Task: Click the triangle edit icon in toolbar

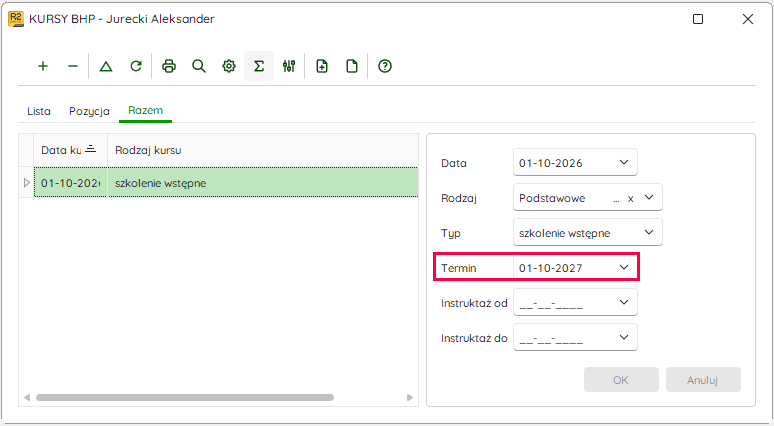Action: click(x=106, y=66)
